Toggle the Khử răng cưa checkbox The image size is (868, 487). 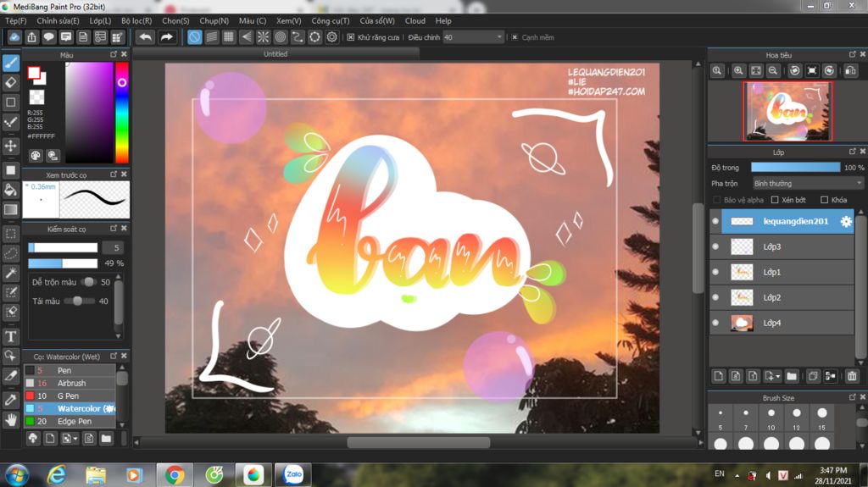click(350, 37)
